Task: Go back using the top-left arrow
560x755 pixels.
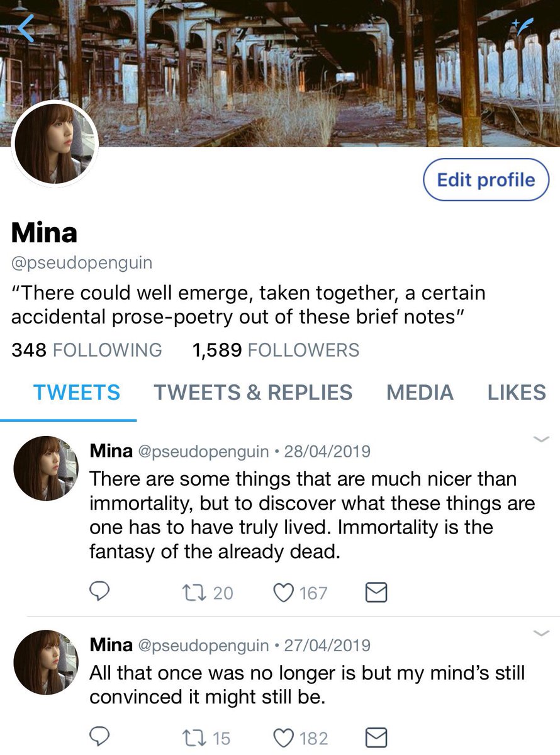Action: pyautogui.click(x=26, y=29)
